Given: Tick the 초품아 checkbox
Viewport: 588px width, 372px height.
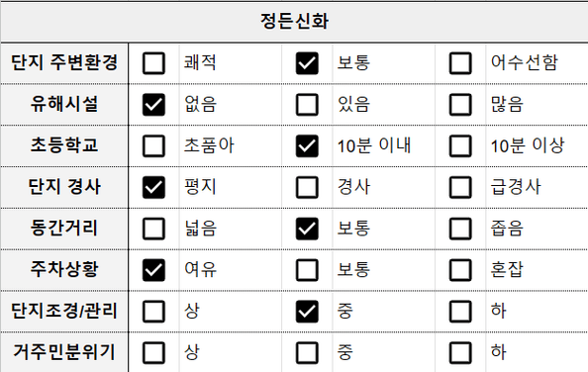Looking at the screenshot, I should [x=153, y=145].
